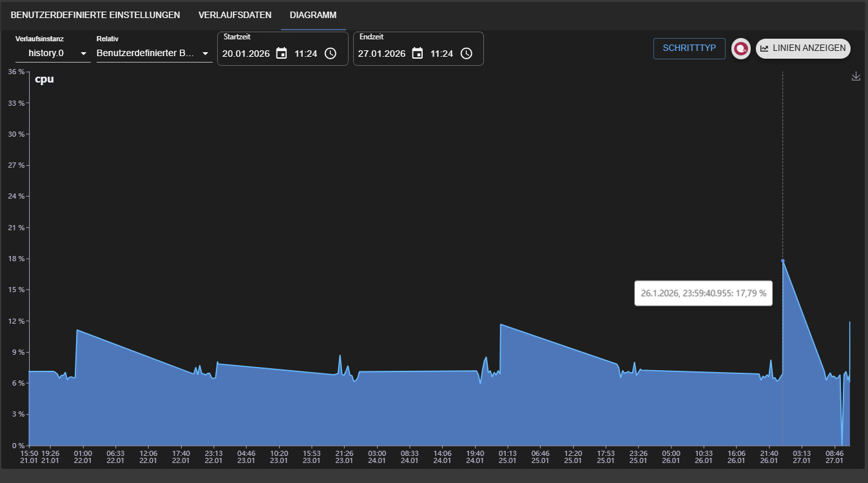Open the clock picker for Startzeit
This screenshot has width=868, height=483.
pos(330,54)
